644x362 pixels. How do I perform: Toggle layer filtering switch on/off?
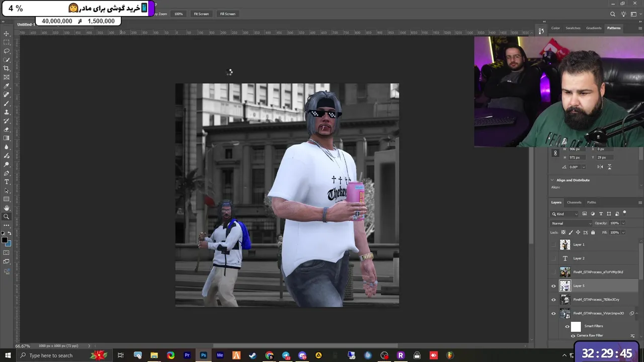(x=625, y=213)
